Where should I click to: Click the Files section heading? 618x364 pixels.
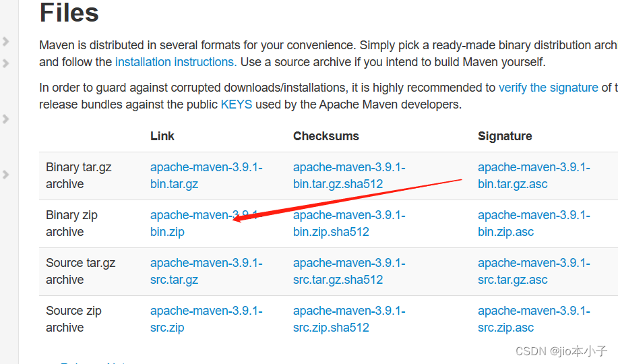click(x=69, y=13)
